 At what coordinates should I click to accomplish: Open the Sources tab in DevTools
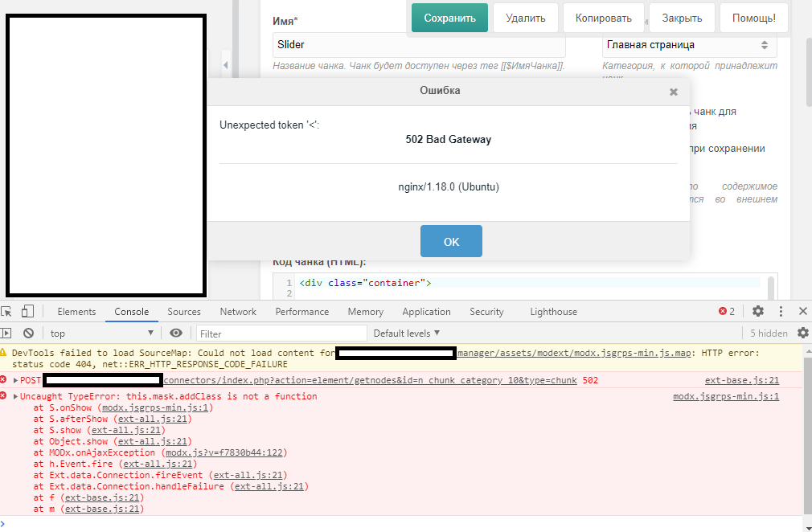[x=184, y=312]
